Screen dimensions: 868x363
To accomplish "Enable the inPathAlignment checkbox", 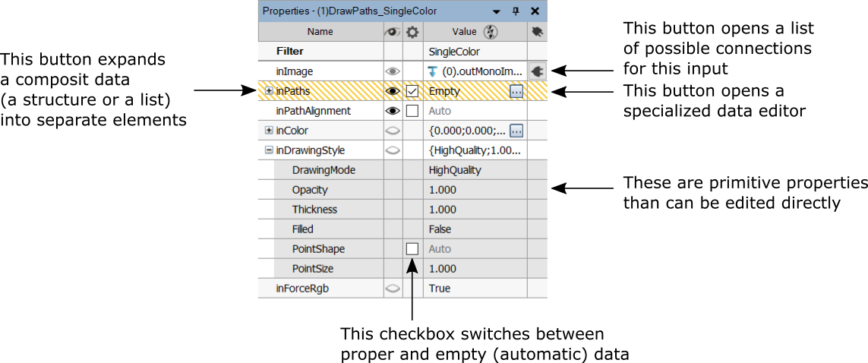I will pos(412,111).
